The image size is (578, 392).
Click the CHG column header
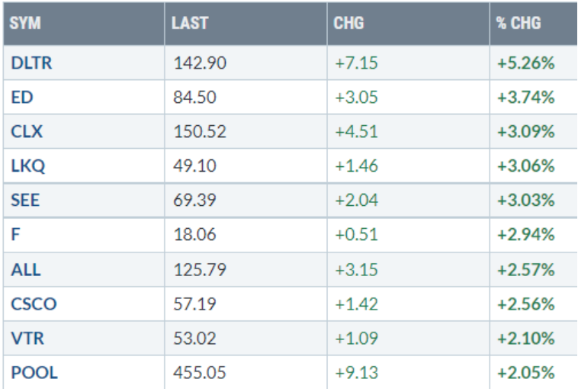[348, 23]
